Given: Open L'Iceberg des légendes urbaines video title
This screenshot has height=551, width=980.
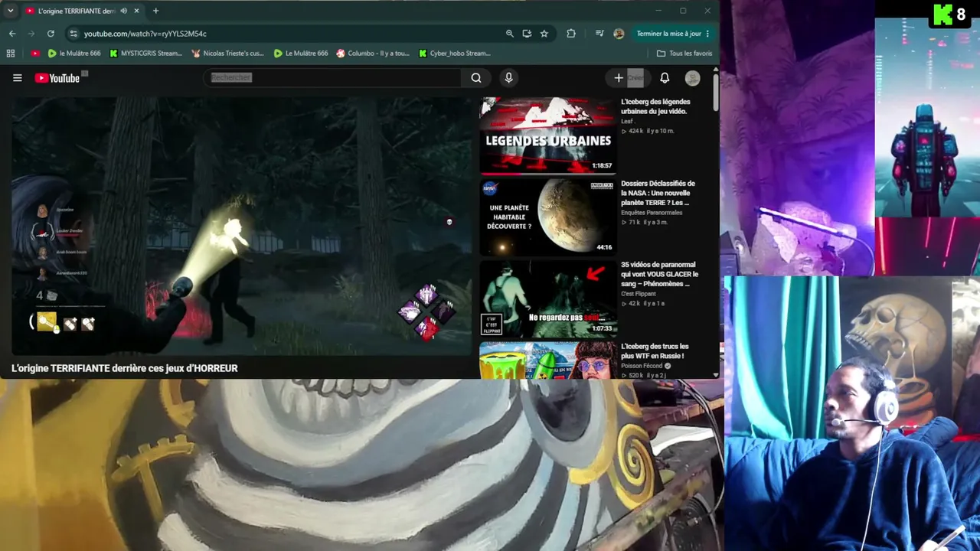Looking at the screenshot, I should tap(655, 106).
